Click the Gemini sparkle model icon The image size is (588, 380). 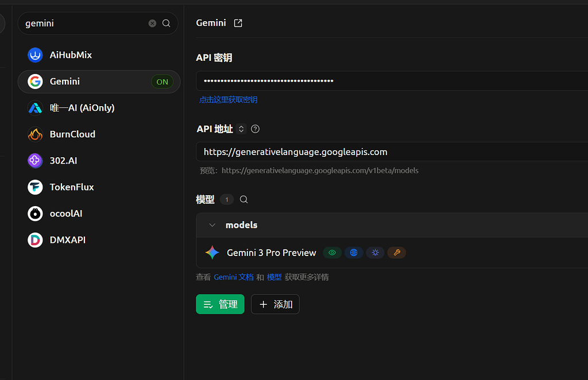[212, 253]
